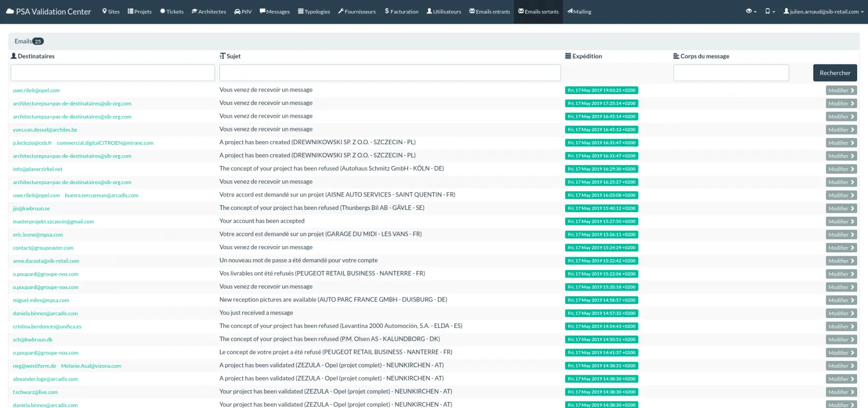Open the Sites menu with pin icon
The width and height of the screenshot is (868, 408).
coord(111,11)
